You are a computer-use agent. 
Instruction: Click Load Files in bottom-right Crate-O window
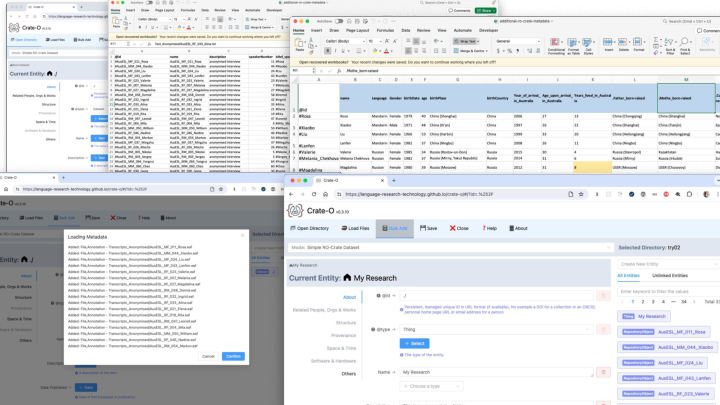[355, 228]
